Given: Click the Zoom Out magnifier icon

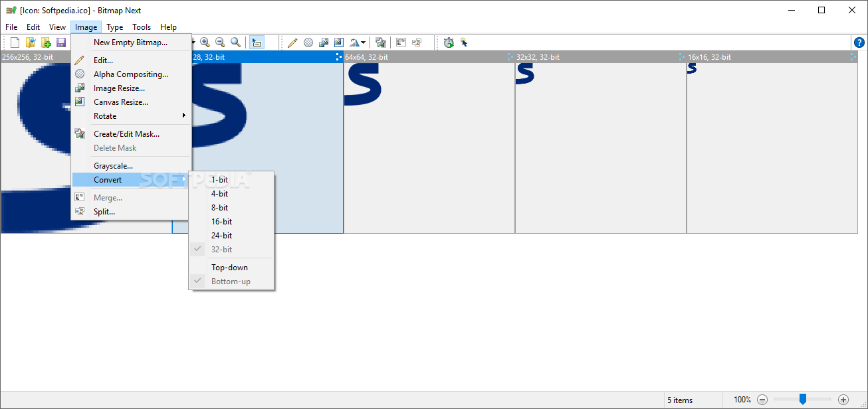Looking at the screenshot, I should point(220,42).
